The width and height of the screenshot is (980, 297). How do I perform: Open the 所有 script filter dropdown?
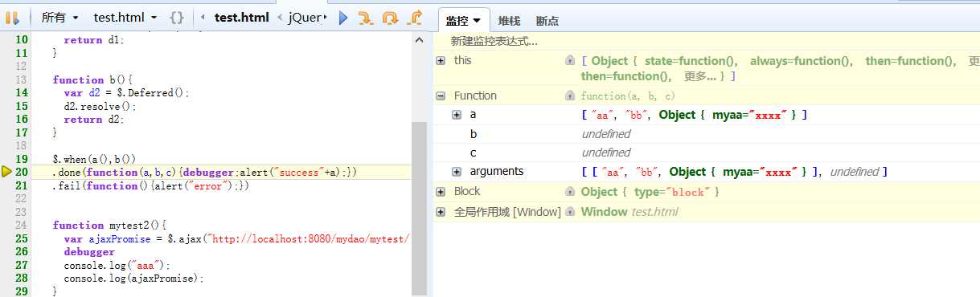pyautogui.click(x=59, y=17)
